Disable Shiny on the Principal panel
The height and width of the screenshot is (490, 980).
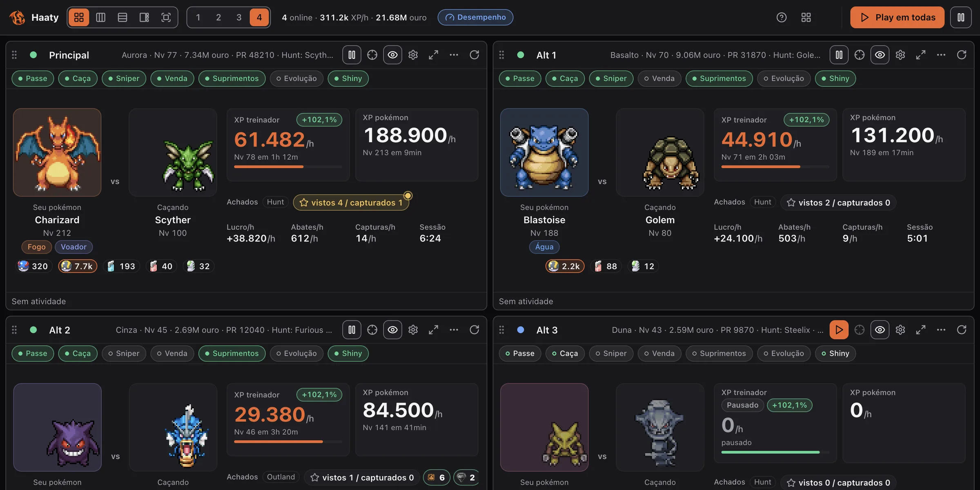(x=348, y=78)
